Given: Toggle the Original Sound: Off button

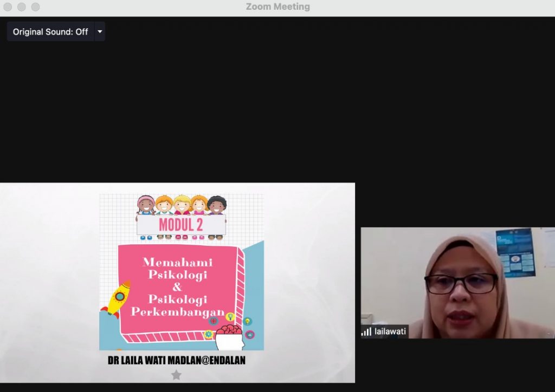Looking at the screenshot, I should 50,32.
